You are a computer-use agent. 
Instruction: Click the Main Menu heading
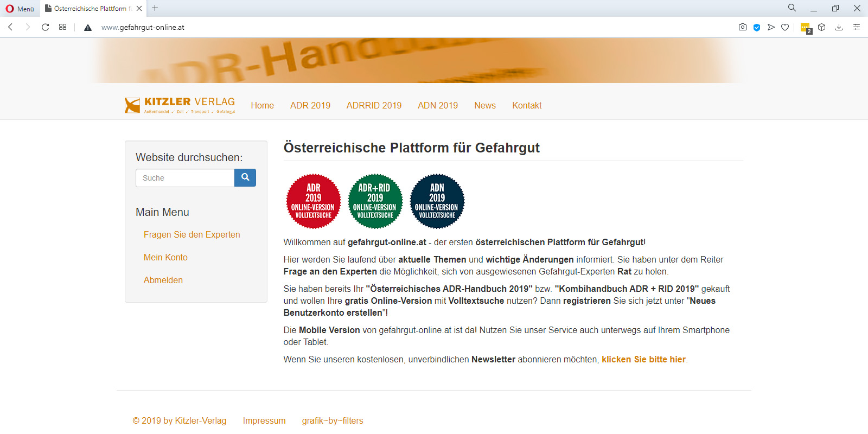tap(162, 212)
